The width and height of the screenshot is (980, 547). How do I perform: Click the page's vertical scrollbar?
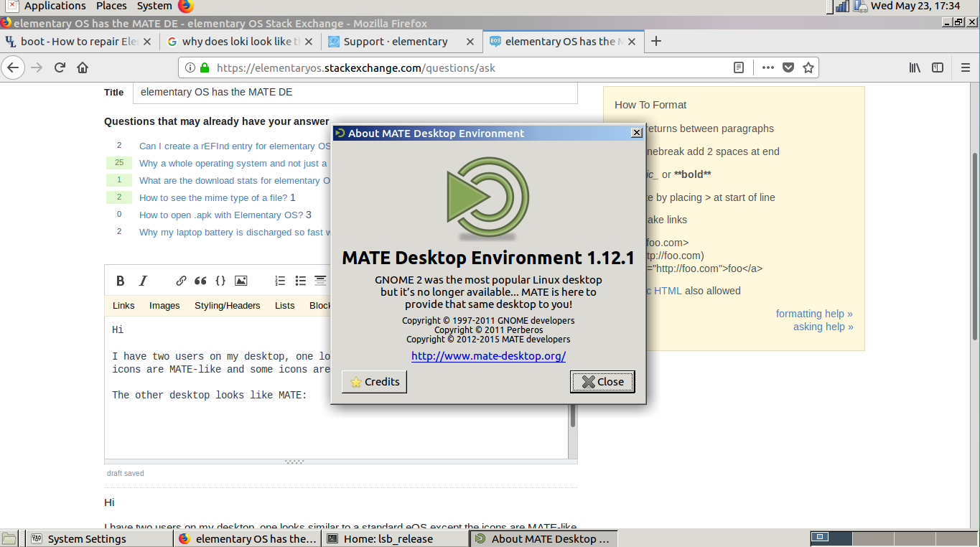[x=974, y=246]
